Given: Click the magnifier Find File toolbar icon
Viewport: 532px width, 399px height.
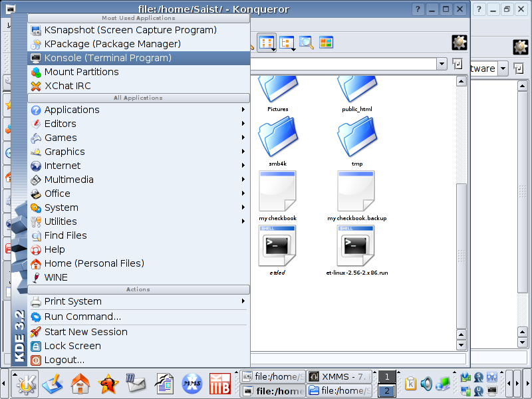Looking at the screenshot, I should (306, 43).
